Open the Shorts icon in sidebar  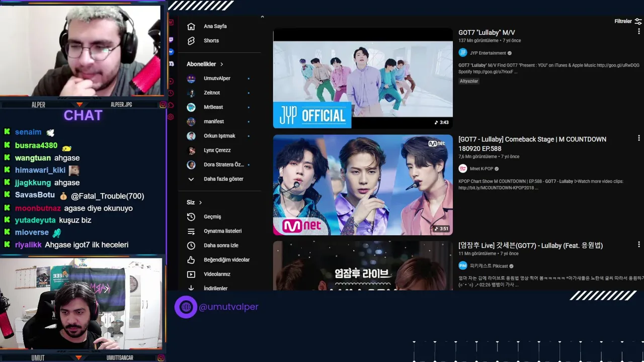pyautogui.click(x=191, y=41)
